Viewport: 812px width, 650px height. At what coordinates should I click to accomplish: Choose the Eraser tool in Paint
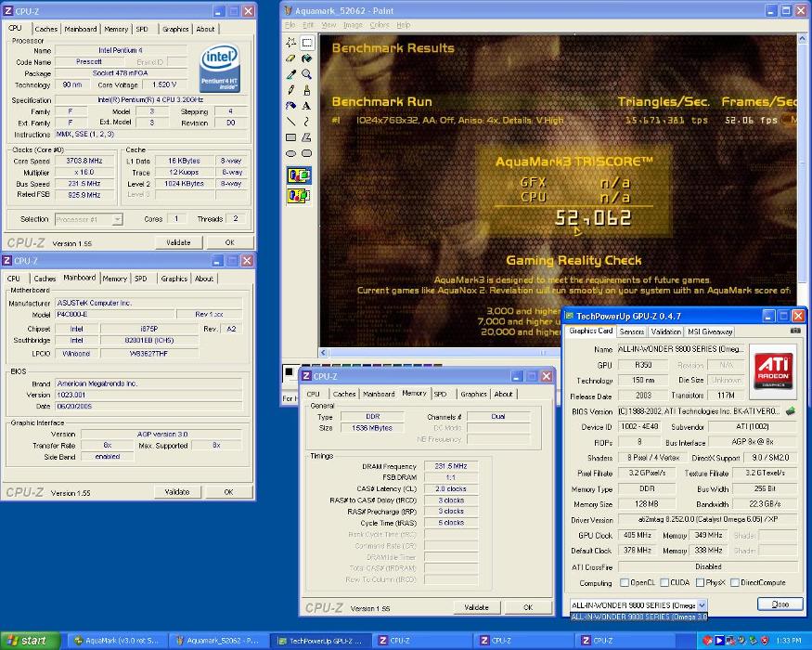point(291,58)
